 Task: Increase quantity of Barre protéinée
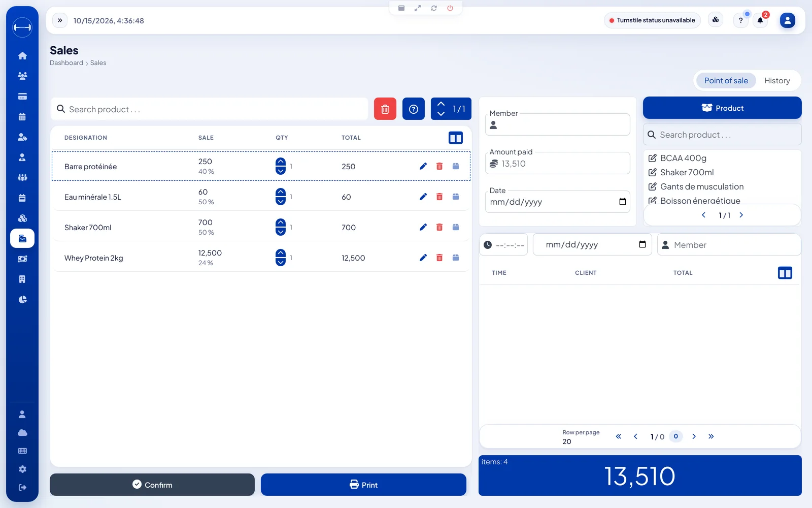(x=281, y=162)
